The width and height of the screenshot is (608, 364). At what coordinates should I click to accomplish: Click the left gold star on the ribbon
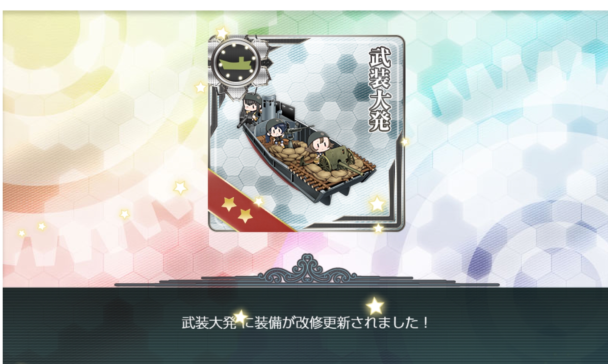click(x=229, y=204)
